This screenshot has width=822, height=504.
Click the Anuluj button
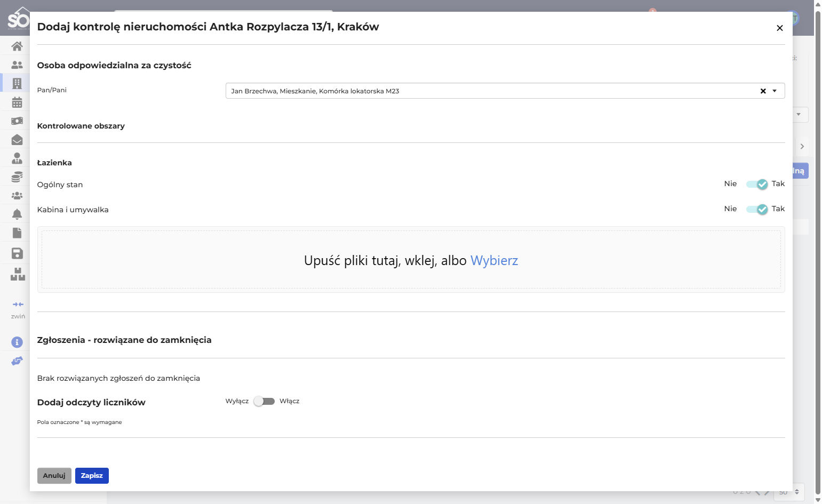coord(54,476)
